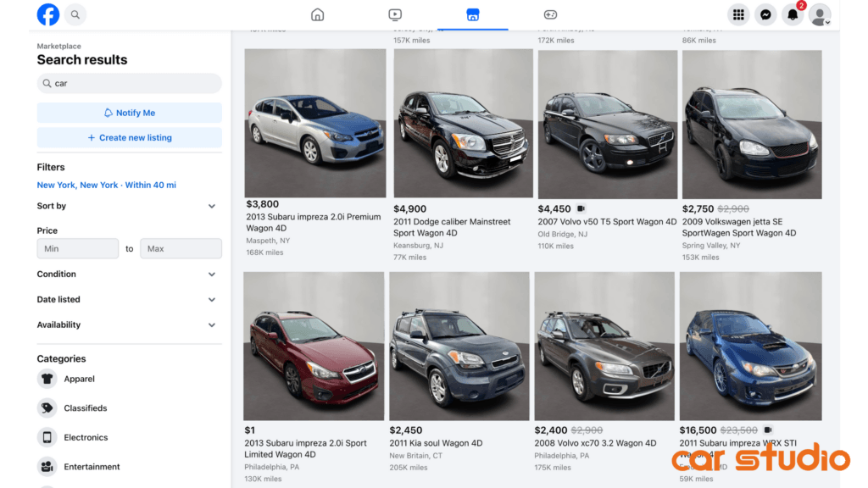The width and height of the screenshot is (868, 488).
Task: Select the Apparel category t-shirt icon
Action: (x=47, y=379)
